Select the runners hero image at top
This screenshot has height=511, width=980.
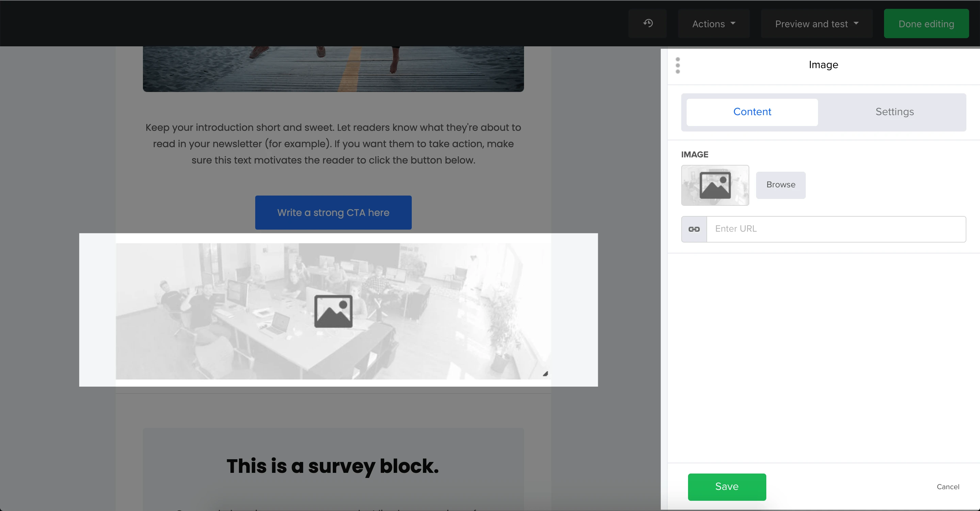click(x=333, y=68)
